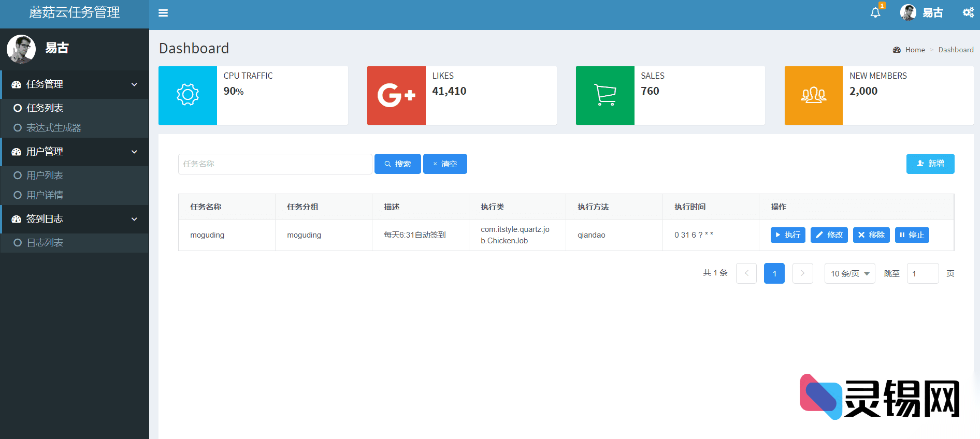Viewport: 980px width, 439px height.
Task: Click the 任务名称 search input field
Action: point(275,164)
